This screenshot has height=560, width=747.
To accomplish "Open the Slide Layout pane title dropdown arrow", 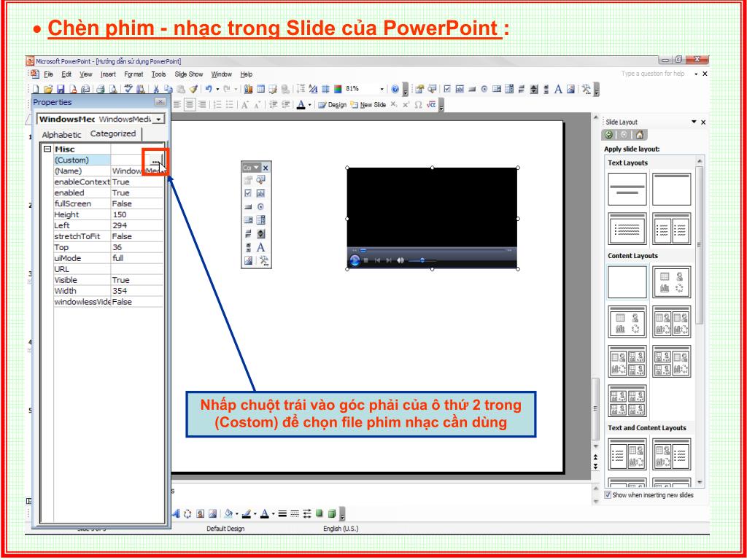I will (694, 122).
